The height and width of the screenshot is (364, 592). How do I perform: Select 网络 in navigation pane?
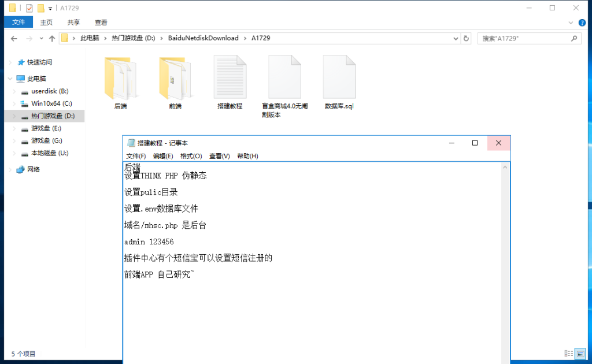click(x=33, y=169)
